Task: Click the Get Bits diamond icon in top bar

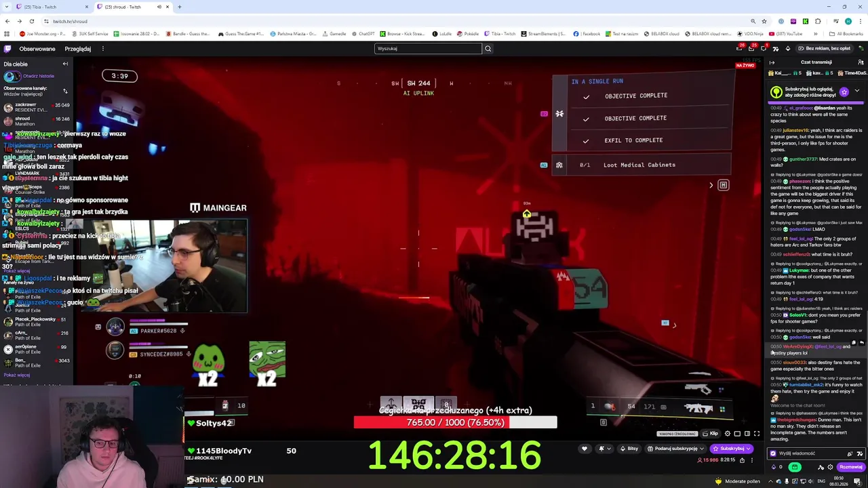Action: [x=788, y=49]
